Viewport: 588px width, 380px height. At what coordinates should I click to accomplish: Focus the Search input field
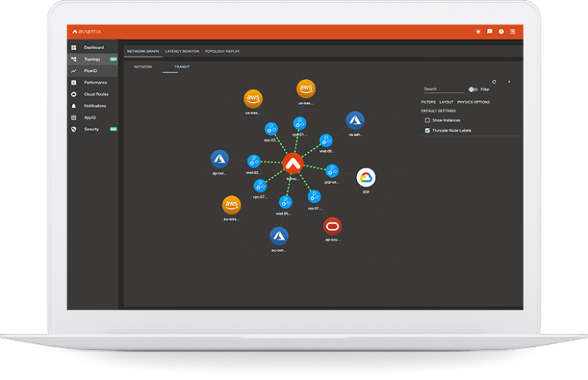click(444, 90)
